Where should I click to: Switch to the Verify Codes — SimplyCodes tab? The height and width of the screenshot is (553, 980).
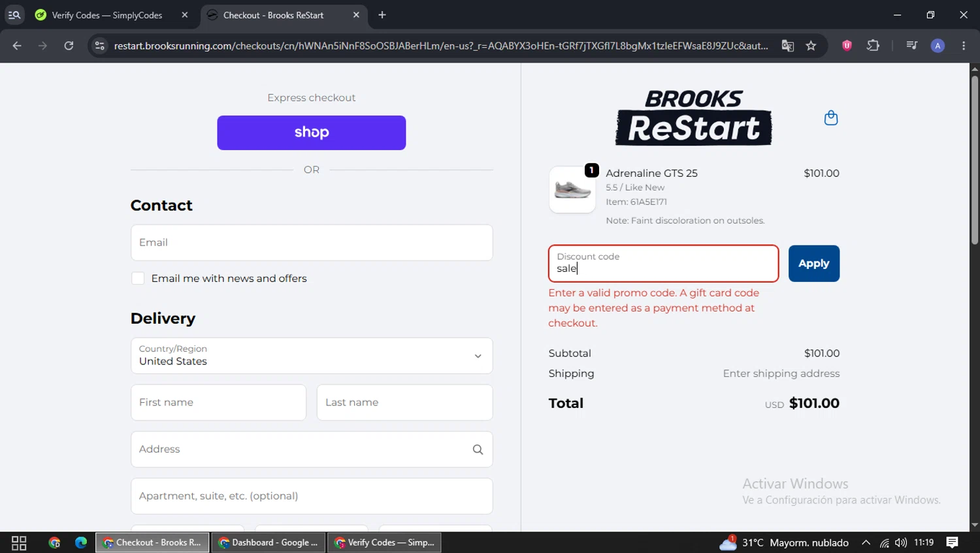(106, 15)
